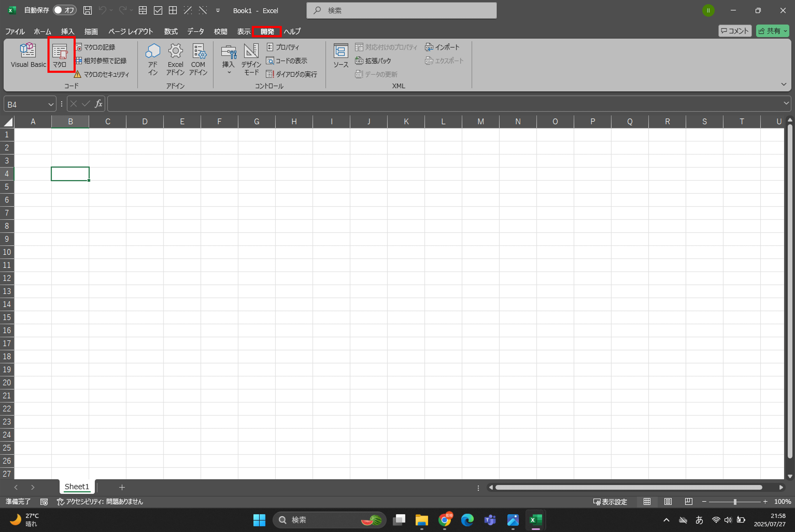The image size is (795, 532).
Task: Toggle 自動保存 AutoSave switch
Action: coord(64,10)
